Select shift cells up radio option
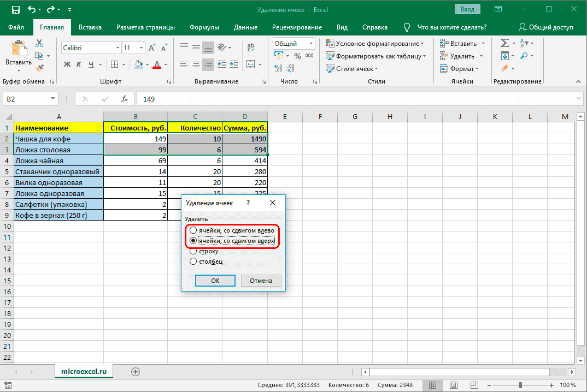Screen dimensions: 587x392 [193, 241]
